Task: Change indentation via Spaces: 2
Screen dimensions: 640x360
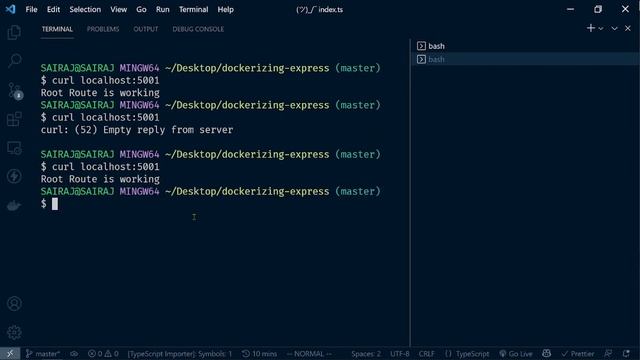Action: 366,353
